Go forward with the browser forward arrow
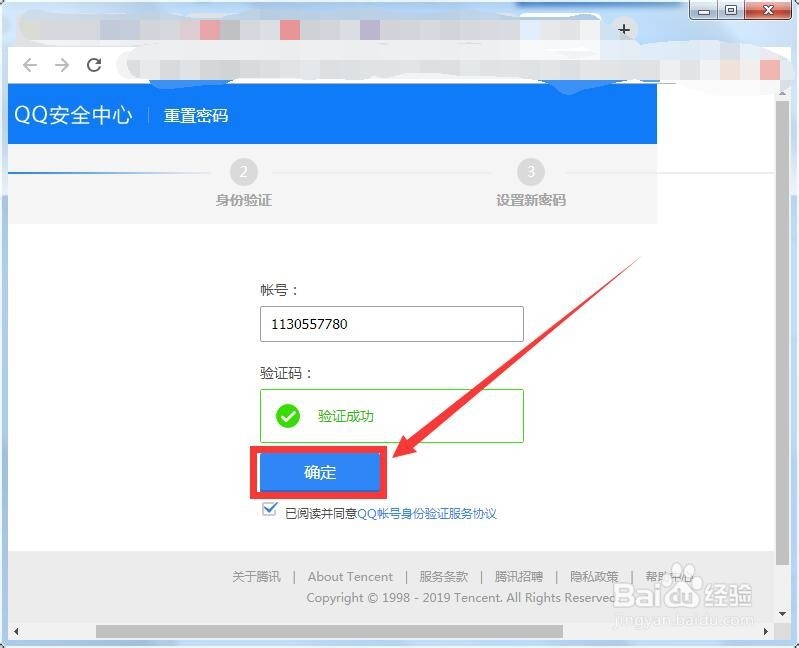The image size is (799, 648). pyautogui.click(x=62, y=65)
